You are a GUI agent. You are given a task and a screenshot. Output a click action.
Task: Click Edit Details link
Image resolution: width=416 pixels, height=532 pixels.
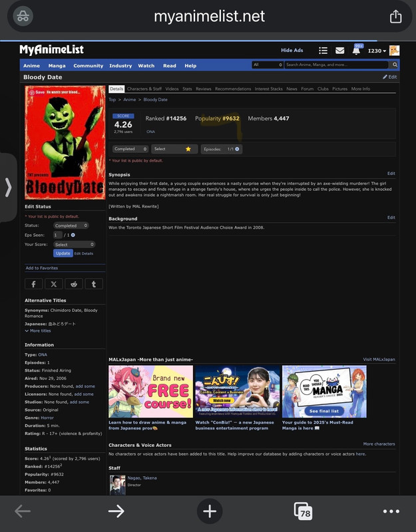(x=84, y=253)
